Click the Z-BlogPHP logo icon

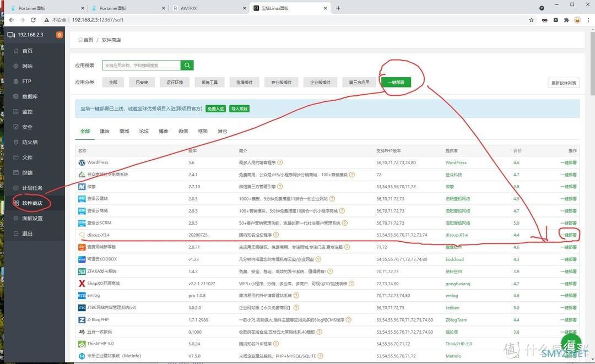pos(82,319)
